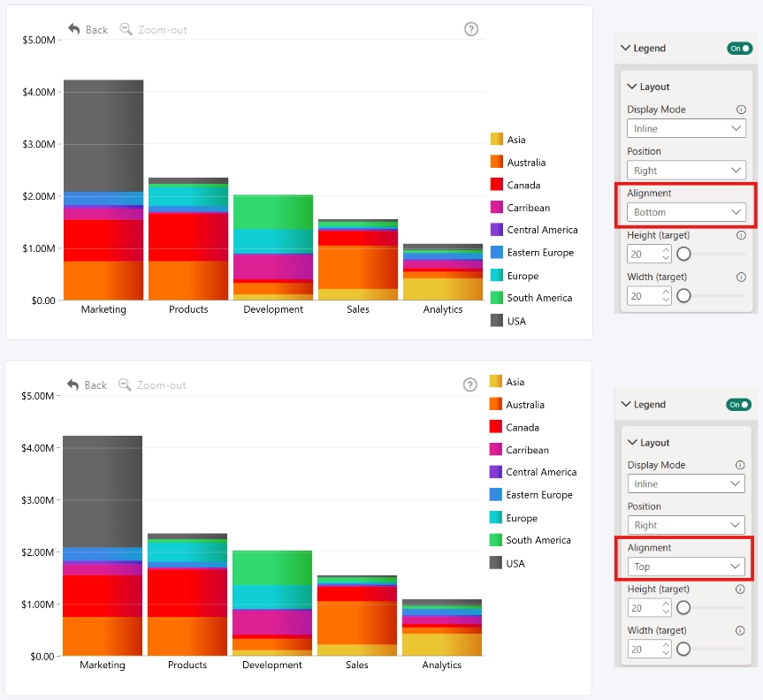Open the Alignment dropdown set to Bottom
The height and width of the screenshot is (700, 763).
point(686,212)
